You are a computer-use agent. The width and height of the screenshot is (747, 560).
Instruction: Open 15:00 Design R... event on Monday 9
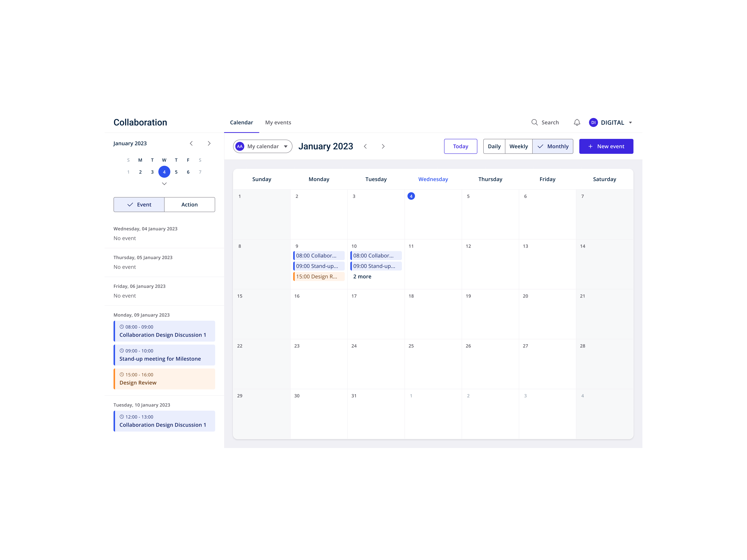[x=319, y=276]
